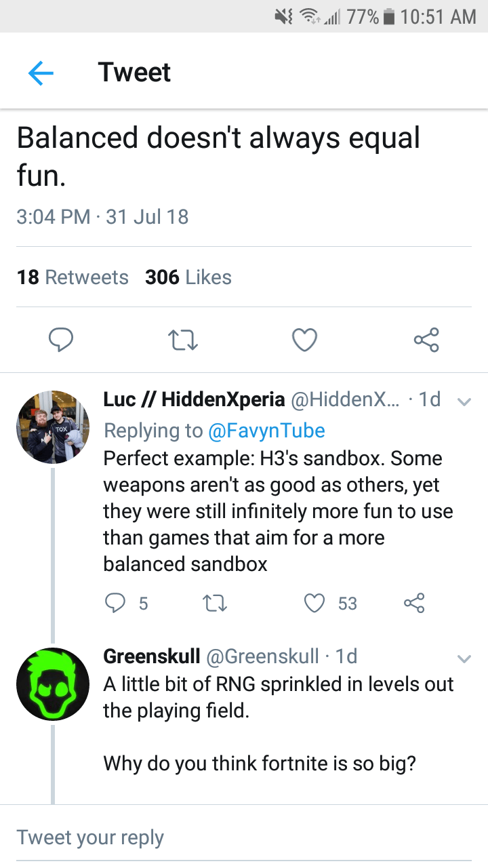Reply to the main tweet
Image resolution: width=488 pixels, height=868 pixels.
tap(60, 340)
